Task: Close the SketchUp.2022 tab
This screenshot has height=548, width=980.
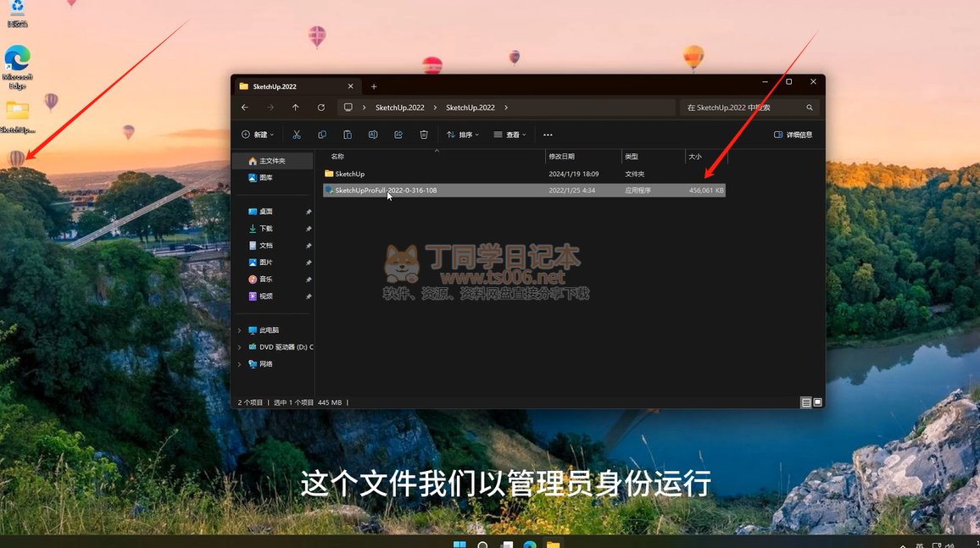Action: point(351,86)
